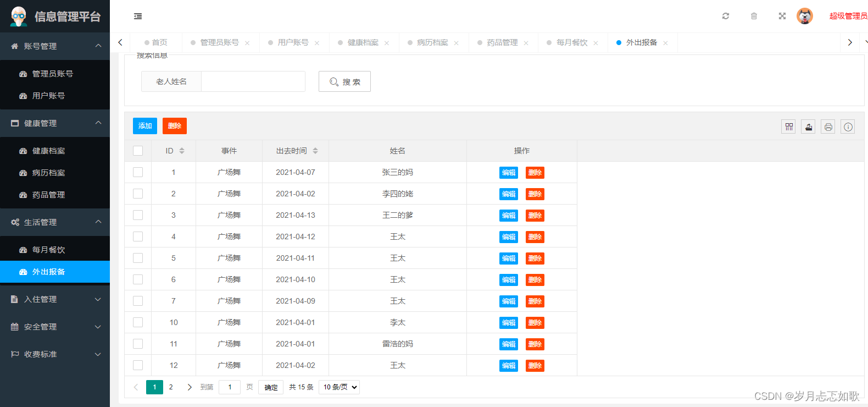Screen dimensions: 868x407
Task: Collapse the 健康管理 sidebar group
Action: point(55,123)
